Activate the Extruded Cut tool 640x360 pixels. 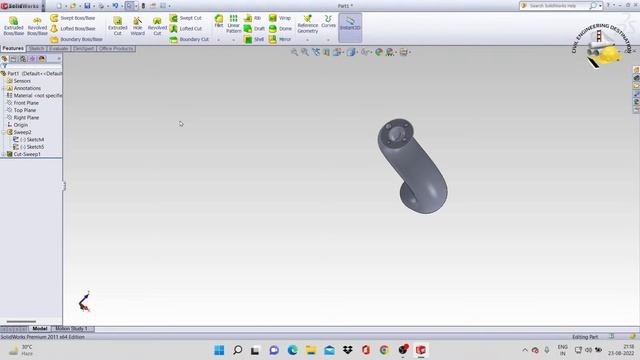[x=118, y=26]
